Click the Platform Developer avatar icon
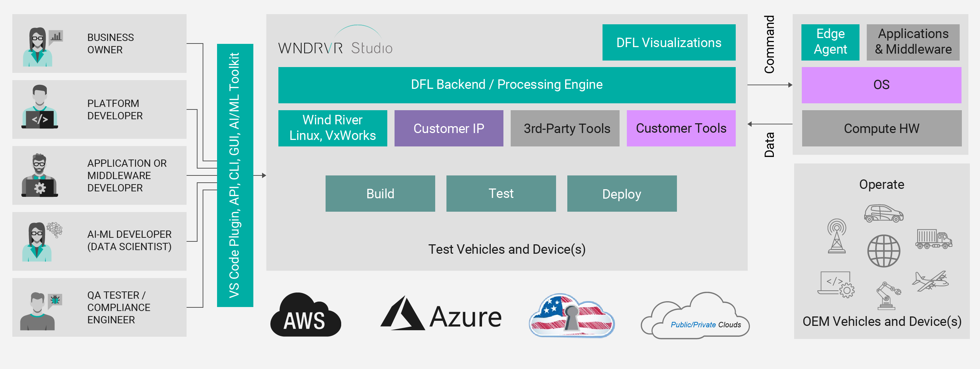 point(40,107)
